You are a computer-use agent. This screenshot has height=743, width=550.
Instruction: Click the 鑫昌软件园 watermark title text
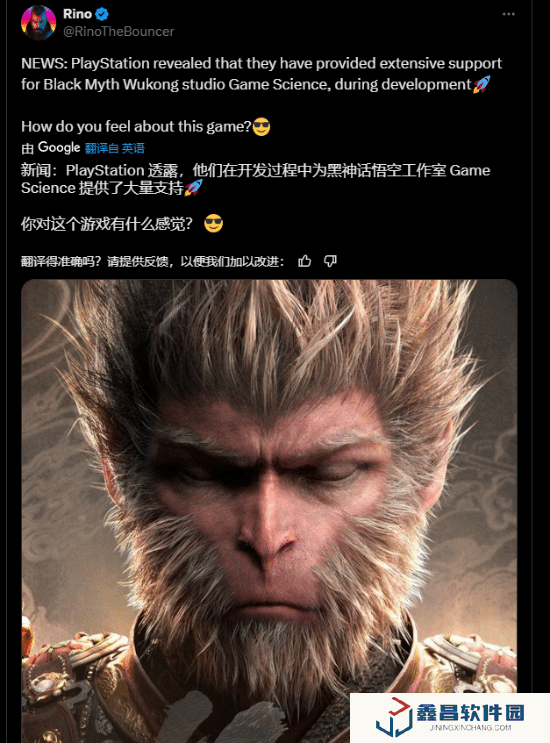[x=470, y=712]
